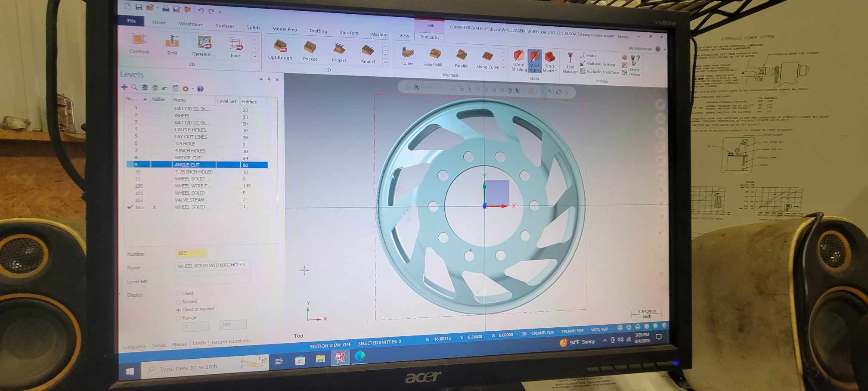868x391 pixels.
Task: Expand the 3D toolpaths gallery
Action: click(385, 63)
